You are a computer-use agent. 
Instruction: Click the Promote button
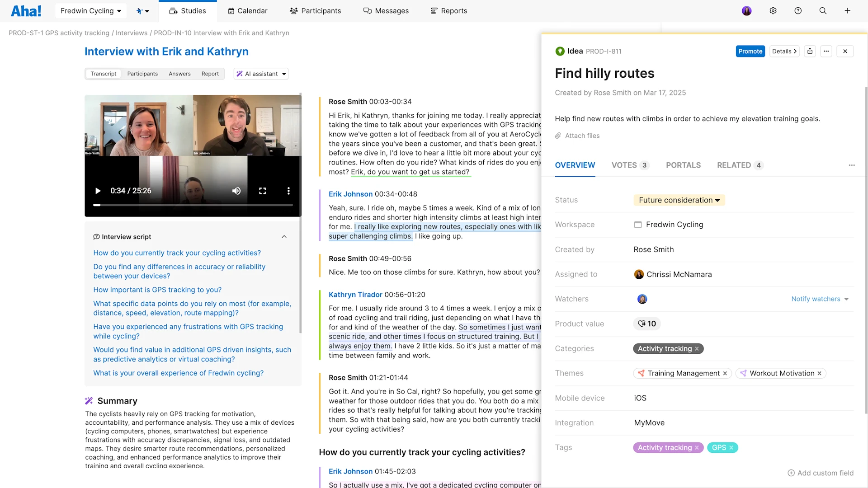click(750, 51)
